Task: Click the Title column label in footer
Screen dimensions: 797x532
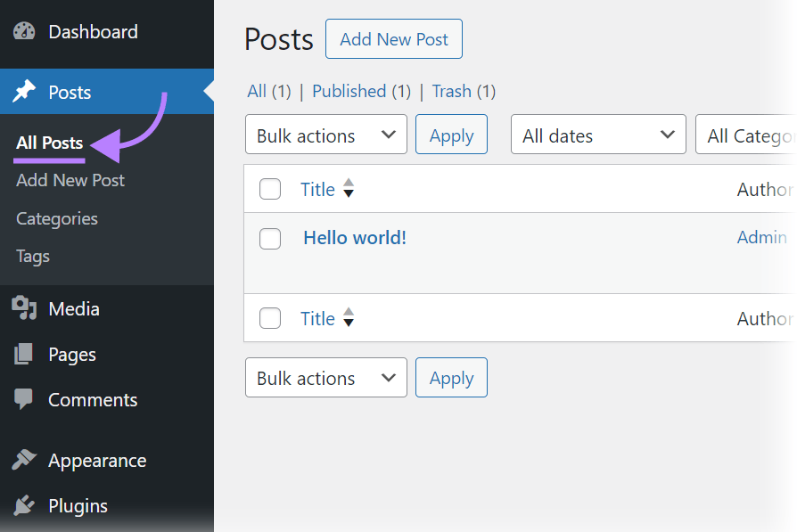Action: [317, 319]
